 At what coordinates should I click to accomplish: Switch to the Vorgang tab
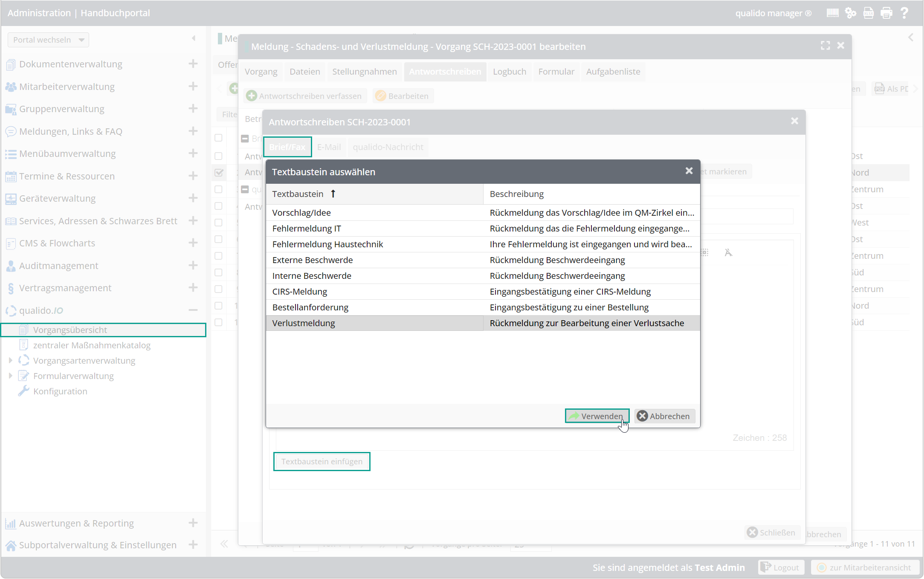point(261,72)
